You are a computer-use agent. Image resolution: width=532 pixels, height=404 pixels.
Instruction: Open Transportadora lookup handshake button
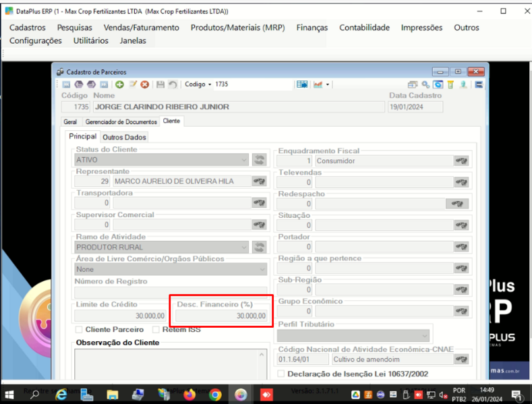[x=259, y=203]
